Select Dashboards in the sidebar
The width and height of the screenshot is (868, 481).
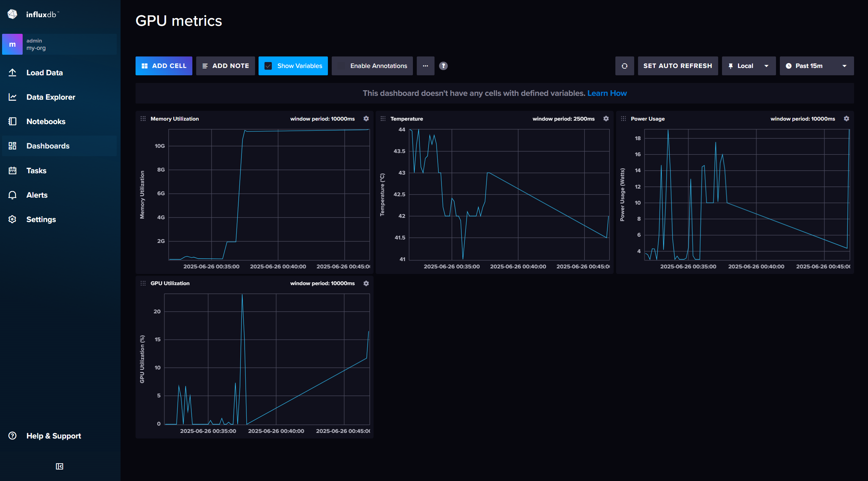pos(59,146)
